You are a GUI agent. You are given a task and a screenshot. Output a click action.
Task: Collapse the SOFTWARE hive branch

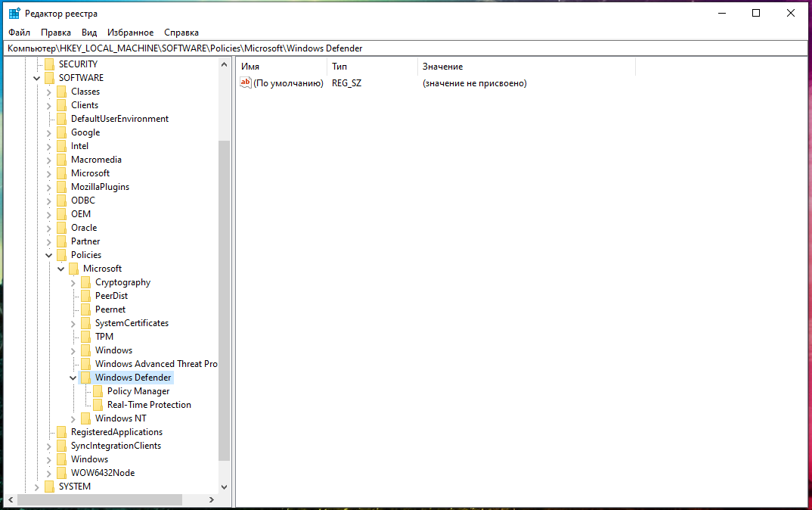coord(37,78)
